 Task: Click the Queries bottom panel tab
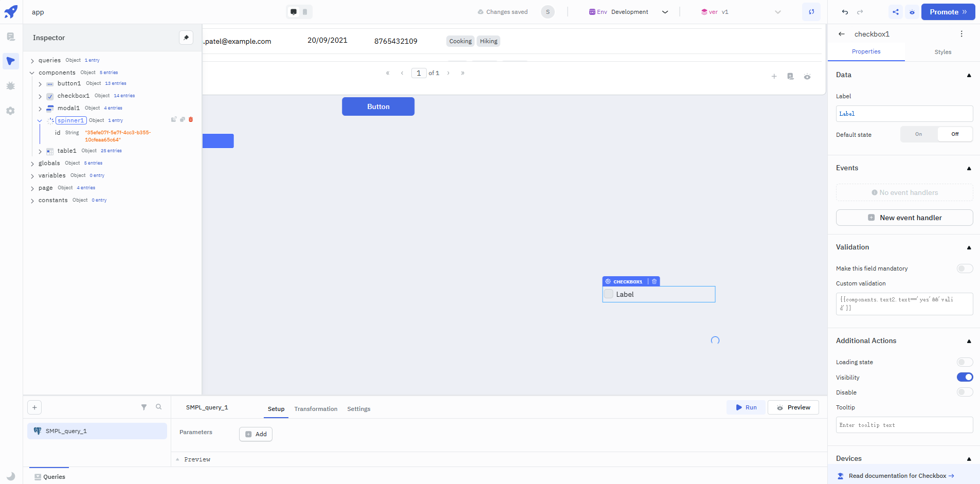coord(49,477)
